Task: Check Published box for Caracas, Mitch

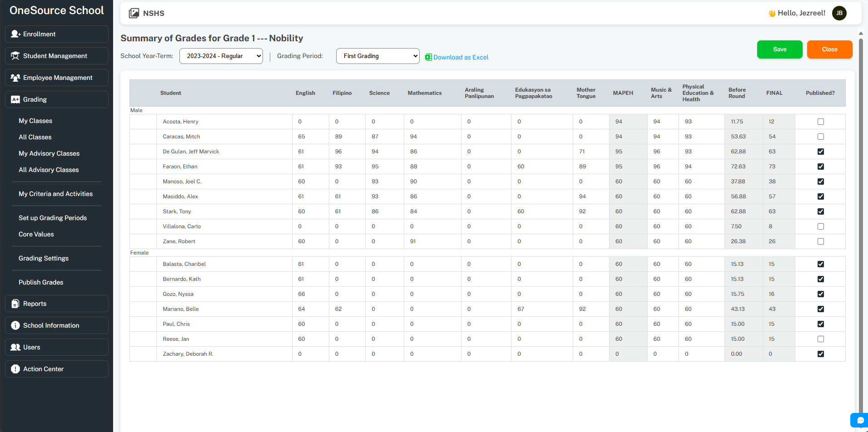Action: click(820, 137)
